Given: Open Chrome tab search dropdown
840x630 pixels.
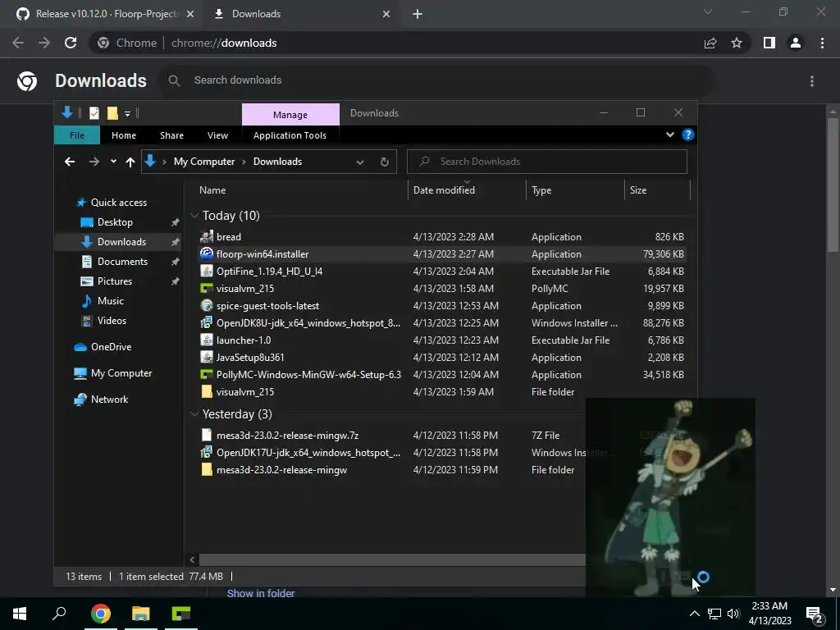Looking at the screenshot, I should click(708, 11).
